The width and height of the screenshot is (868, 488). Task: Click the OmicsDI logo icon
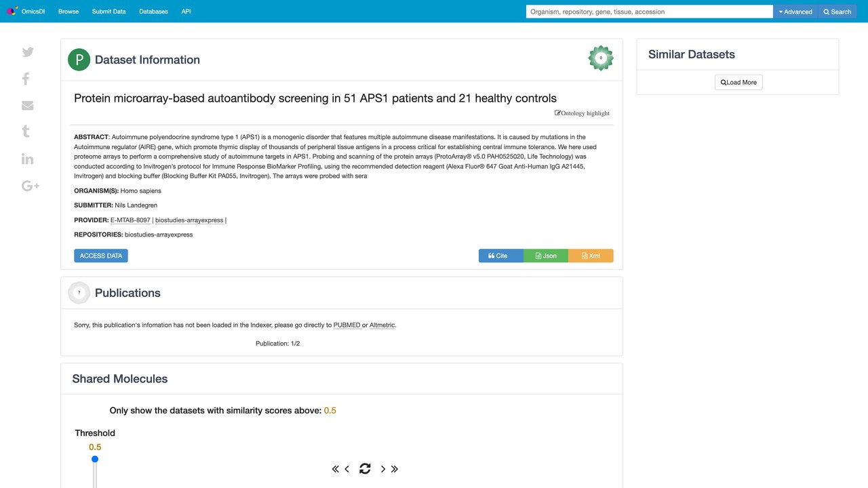pyautogui.click(x=12, y=12)
